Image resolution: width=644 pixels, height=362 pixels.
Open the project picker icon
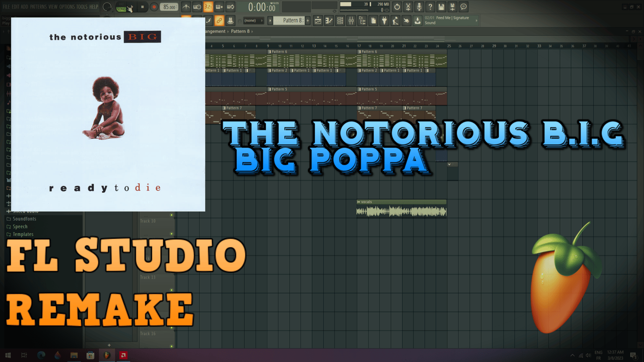(374, 21)
